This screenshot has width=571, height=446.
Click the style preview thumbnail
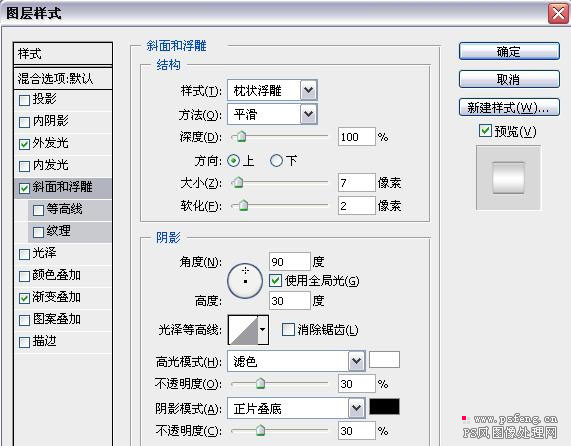pyautogui.click(x=508, y=178)
